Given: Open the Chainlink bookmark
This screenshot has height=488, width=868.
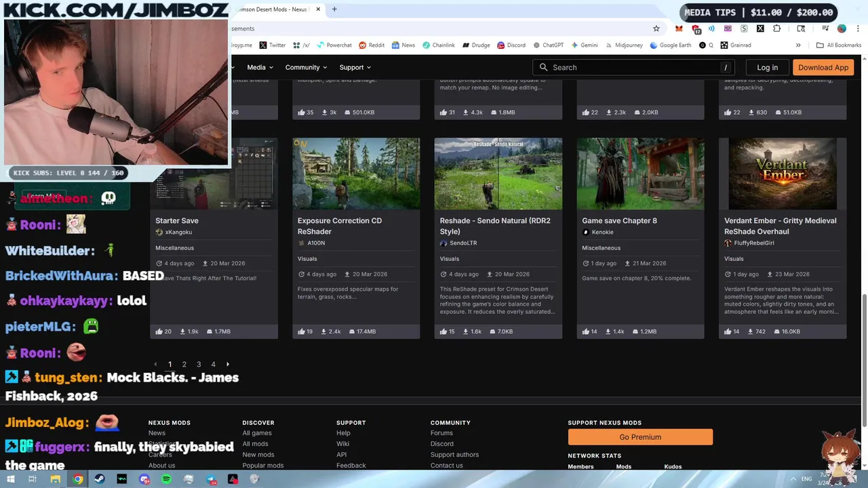Looking at the screenshot, I should pos(438,45).
